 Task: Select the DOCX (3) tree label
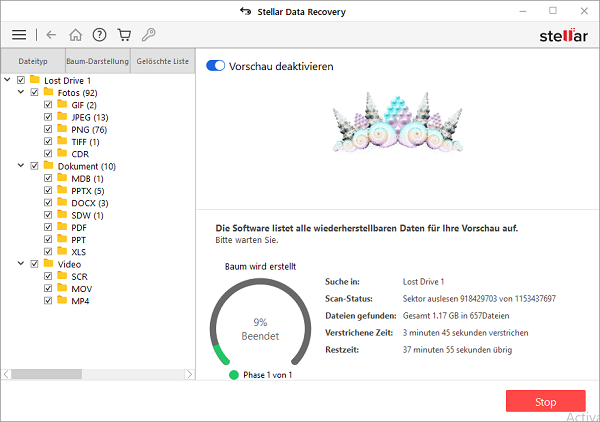pyautogui.click(x=90, y=203)
